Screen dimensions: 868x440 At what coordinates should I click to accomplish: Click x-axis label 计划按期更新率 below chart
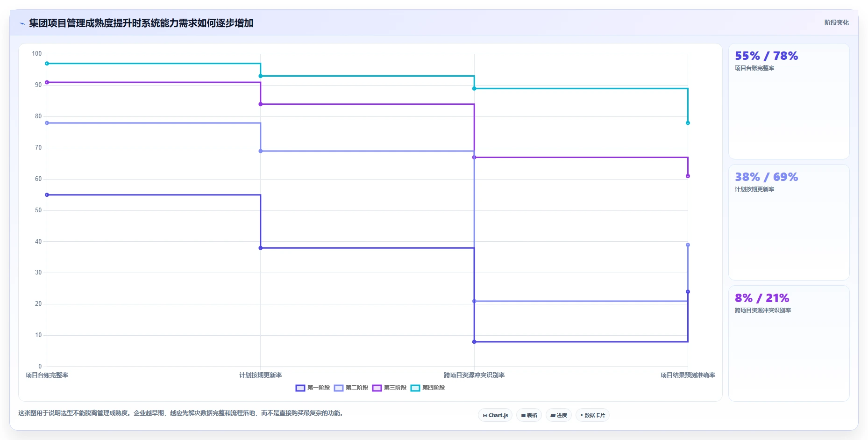tap(261, 375)
